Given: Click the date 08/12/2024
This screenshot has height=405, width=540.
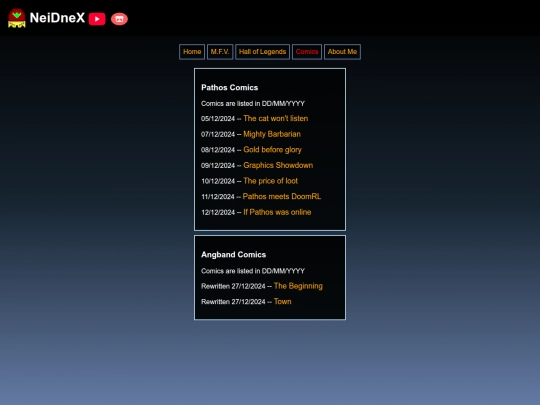Looking at the screenshot, I should (218, 150).
